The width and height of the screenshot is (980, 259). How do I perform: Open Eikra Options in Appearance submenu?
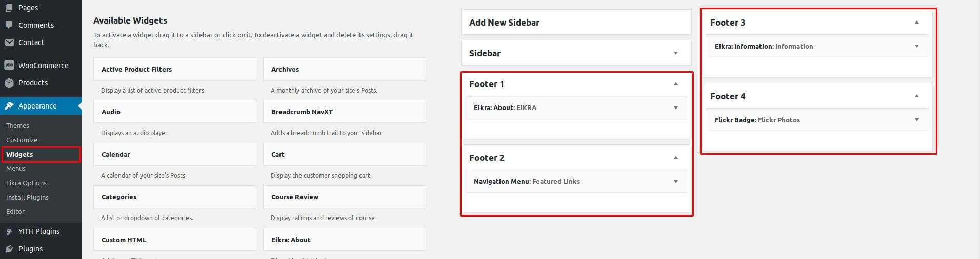tap(26, 183)
